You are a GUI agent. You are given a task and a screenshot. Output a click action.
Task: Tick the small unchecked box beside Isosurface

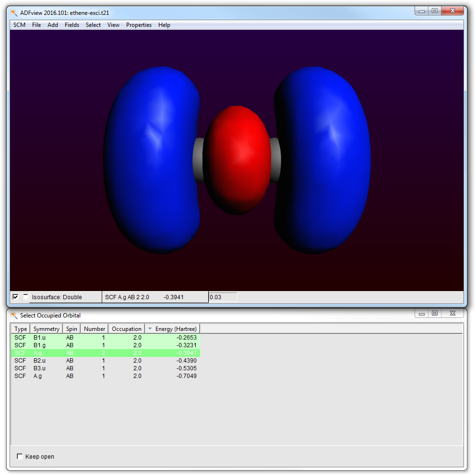(25, 297)
